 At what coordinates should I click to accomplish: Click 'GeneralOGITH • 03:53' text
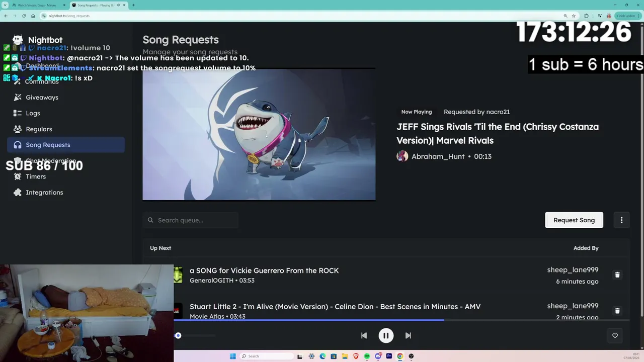222,281
